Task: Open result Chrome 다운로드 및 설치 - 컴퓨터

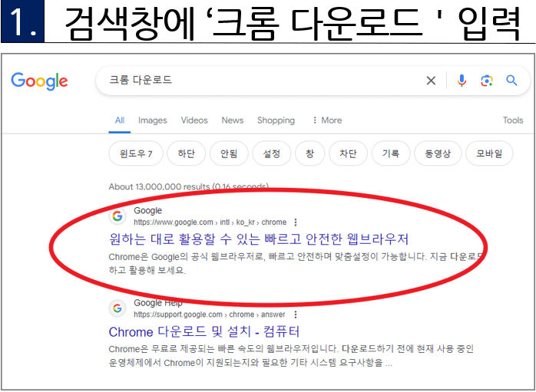Action: [x=204, y=331]
